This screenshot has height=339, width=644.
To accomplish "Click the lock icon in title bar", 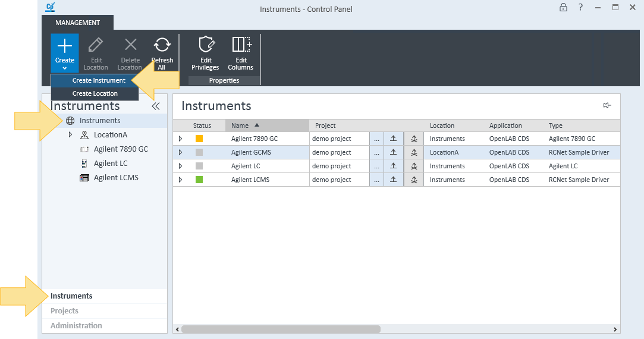I will tap(564, 7).
